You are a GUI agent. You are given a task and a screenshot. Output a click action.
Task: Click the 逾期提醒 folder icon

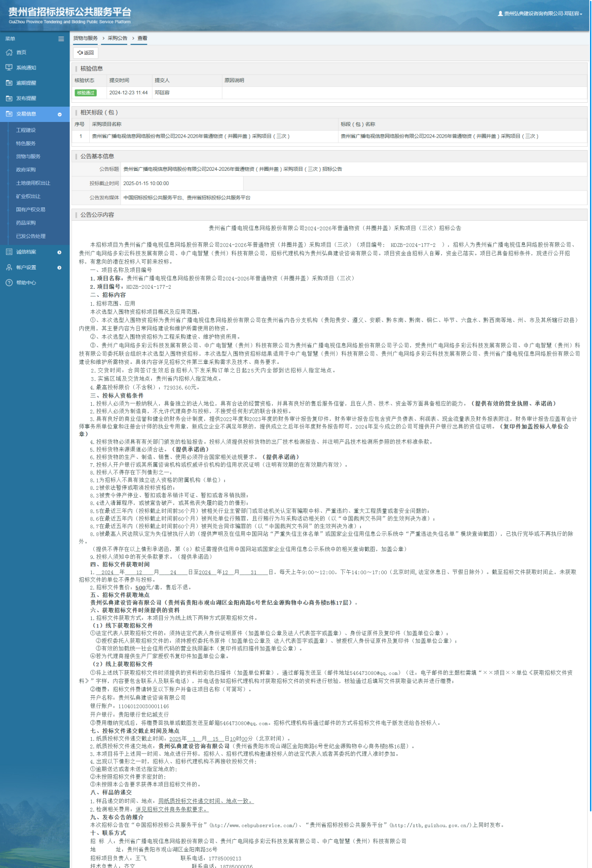(x=9, y=83)
